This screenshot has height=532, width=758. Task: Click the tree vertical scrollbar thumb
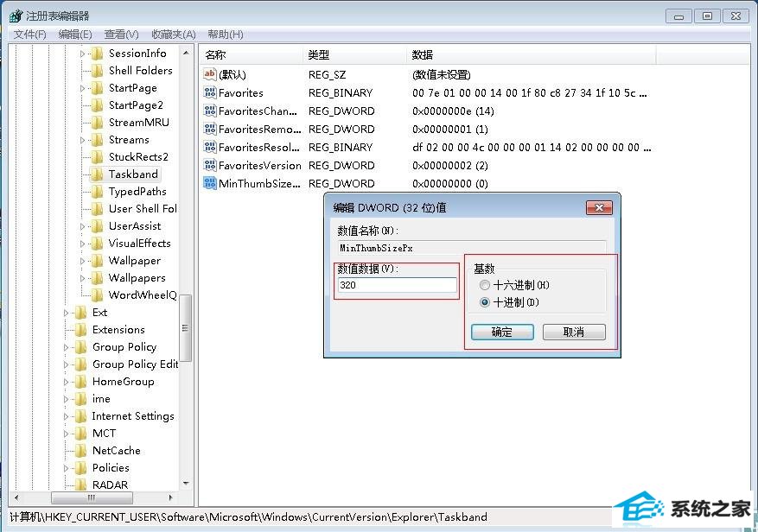point(186,328)
